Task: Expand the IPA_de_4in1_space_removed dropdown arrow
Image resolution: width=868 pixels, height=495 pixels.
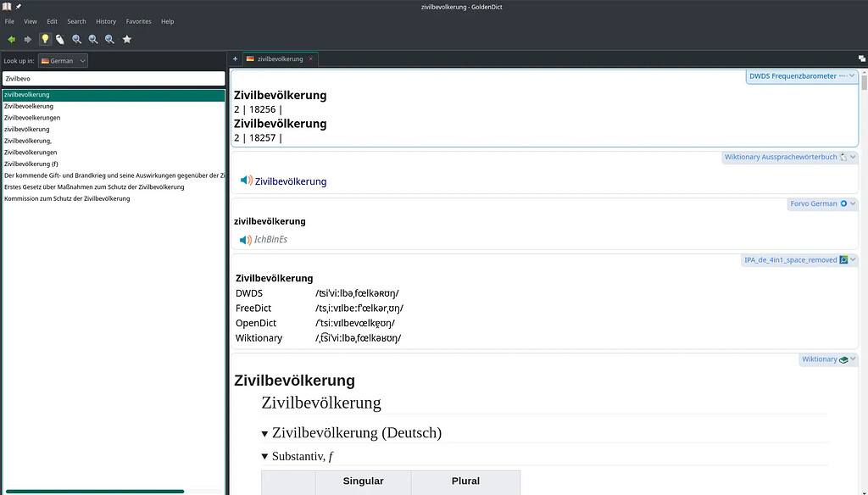Action: (851, 260)
